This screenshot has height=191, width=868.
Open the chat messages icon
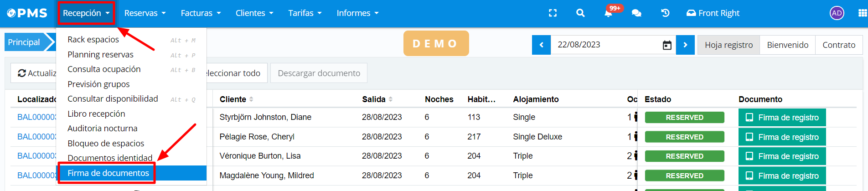[x=636, y=13]
